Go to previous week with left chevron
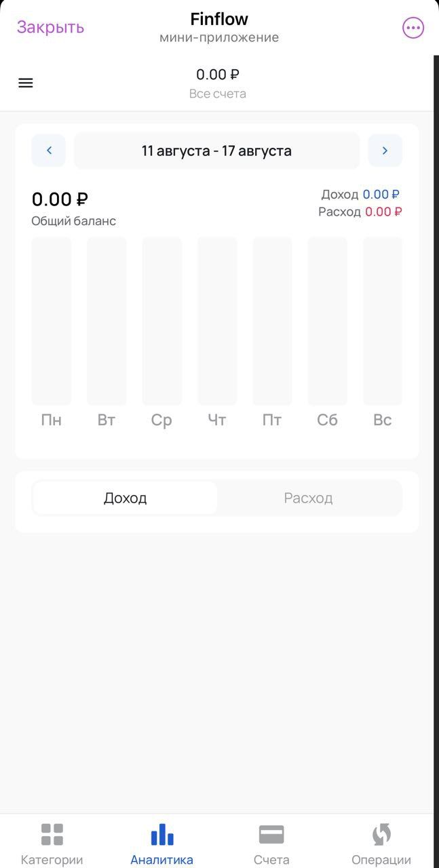The width and height of the screenshot is (439, 868). [x=48, y=150]
